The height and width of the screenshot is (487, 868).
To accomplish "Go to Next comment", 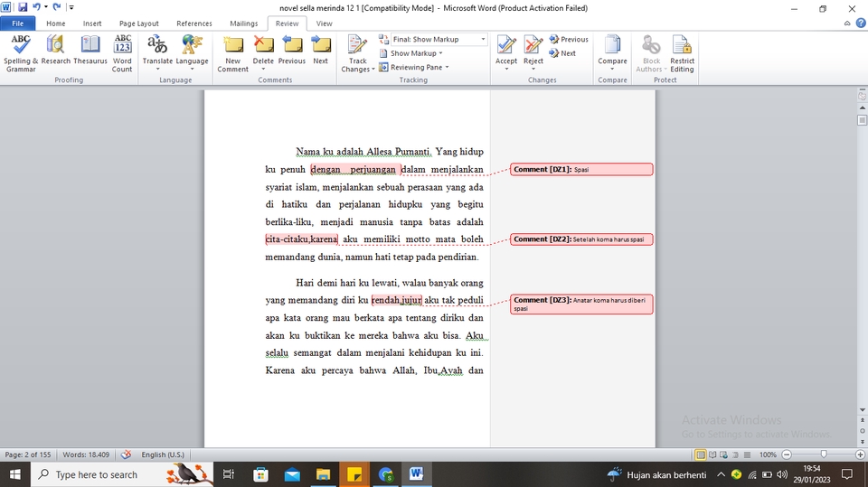I will click(x=320, y=50).
